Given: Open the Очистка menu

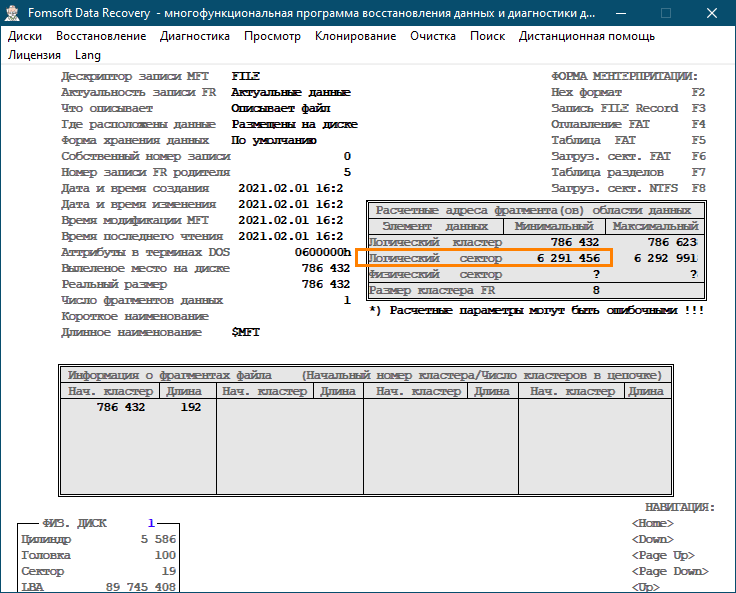Looking at the screenshot, I should coord(433,36).
